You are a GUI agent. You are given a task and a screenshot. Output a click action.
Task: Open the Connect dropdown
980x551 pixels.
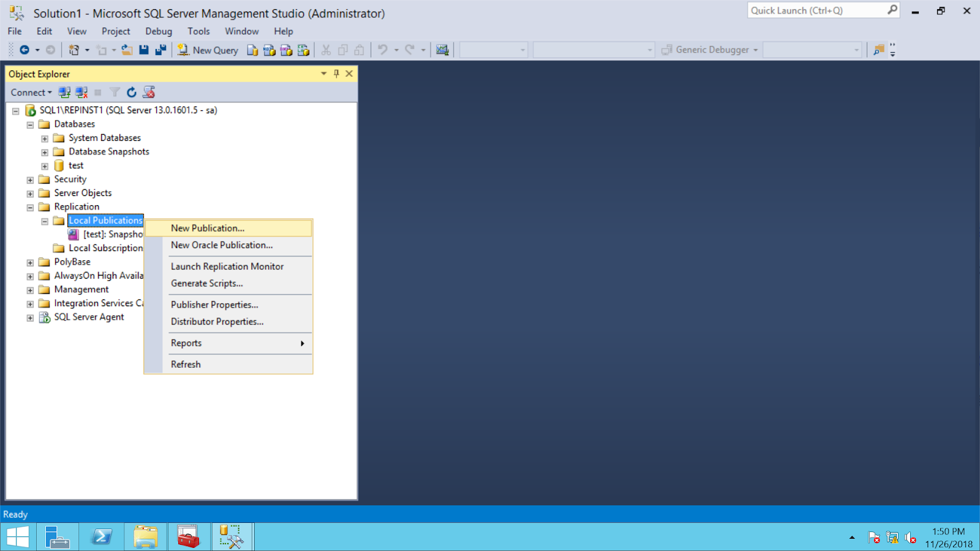[x=30, y=92]
